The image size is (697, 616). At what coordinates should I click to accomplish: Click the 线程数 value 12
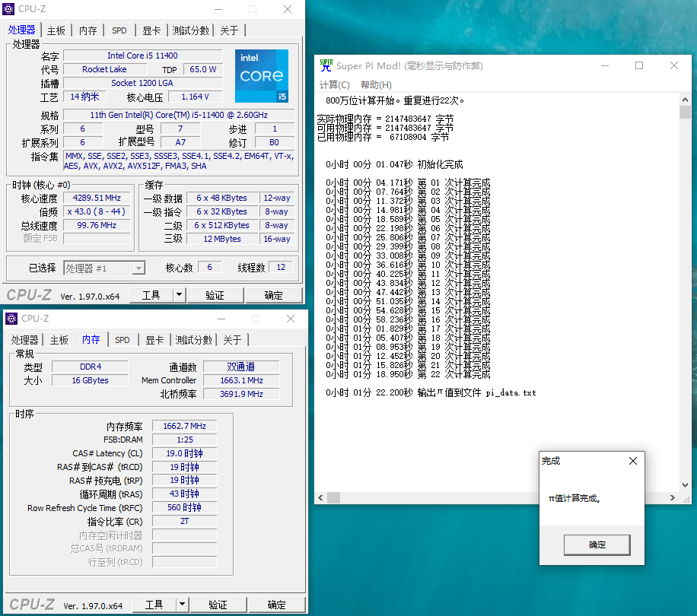click(281, 267)
